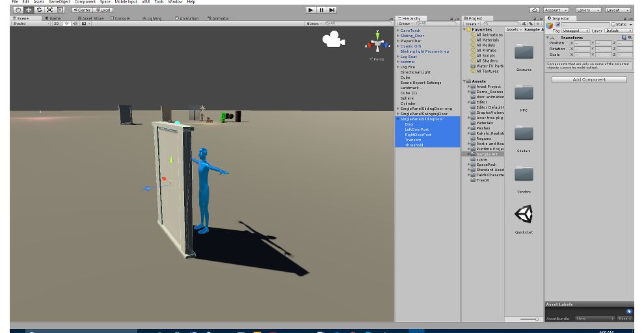Viewport: 644px width, 333px height.
Task: Click the Transform help book icon
Action: click(x=624, y=37)
